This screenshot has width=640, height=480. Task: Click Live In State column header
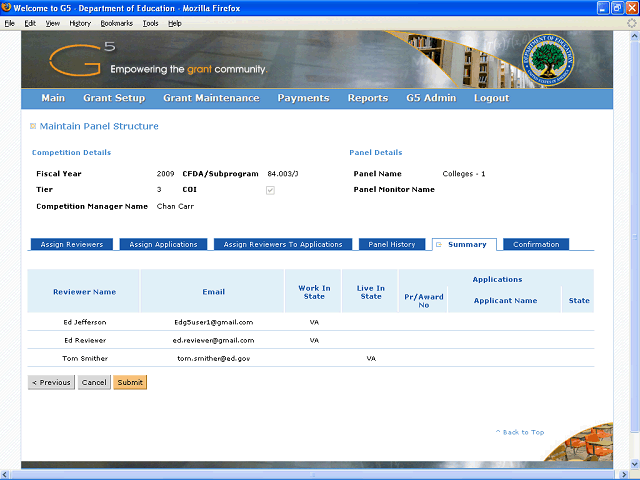tap(371, 292)
